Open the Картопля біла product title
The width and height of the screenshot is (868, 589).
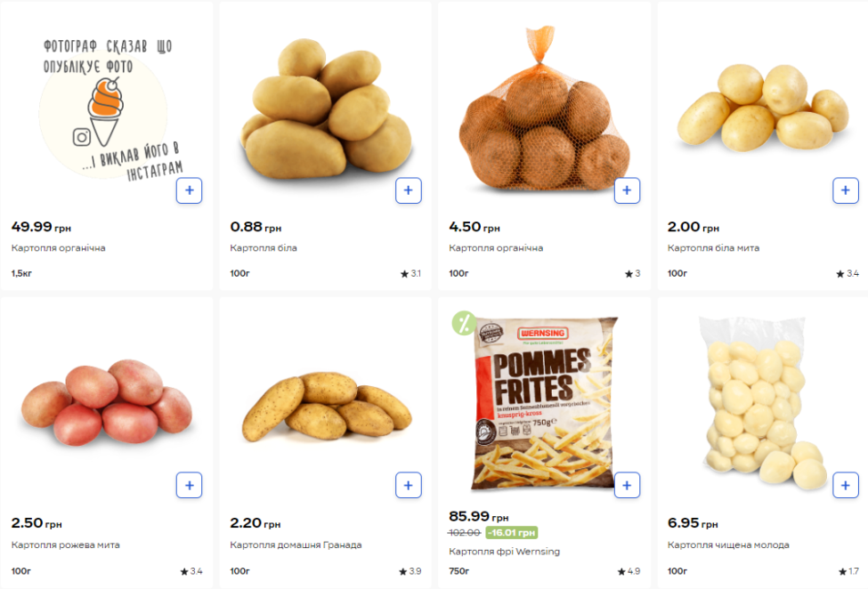(x=264, y=247)
